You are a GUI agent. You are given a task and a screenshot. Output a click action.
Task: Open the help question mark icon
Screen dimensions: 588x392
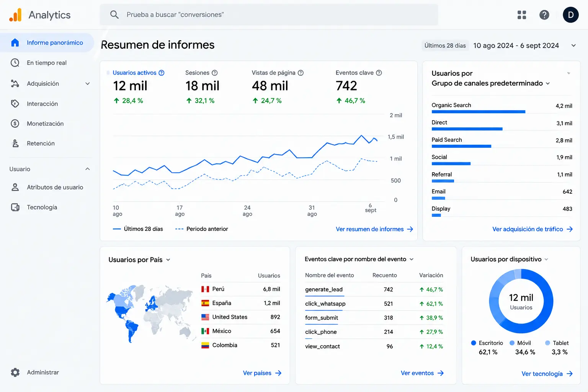(x=544, y=15)
